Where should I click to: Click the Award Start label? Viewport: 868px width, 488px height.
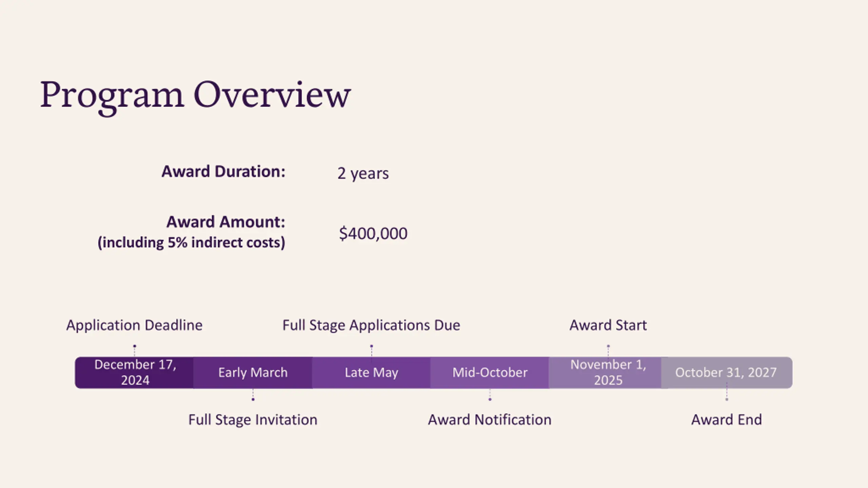tap(608, 325)
